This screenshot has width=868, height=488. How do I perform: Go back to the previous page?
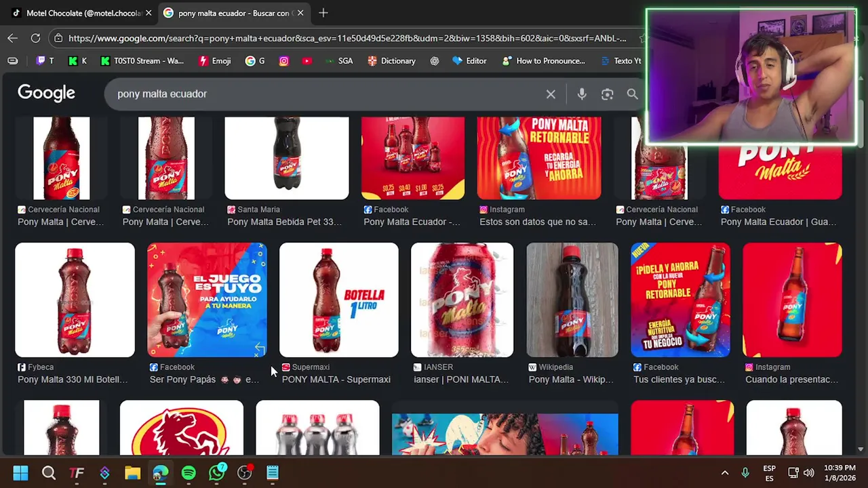(13, 38)
